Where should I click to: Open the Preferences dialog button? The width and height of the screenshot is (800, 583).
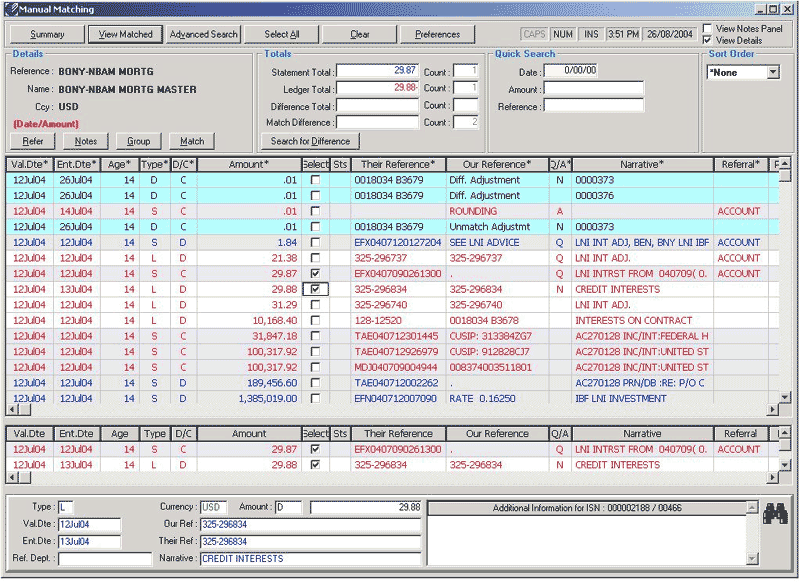(x=437, y=34)
